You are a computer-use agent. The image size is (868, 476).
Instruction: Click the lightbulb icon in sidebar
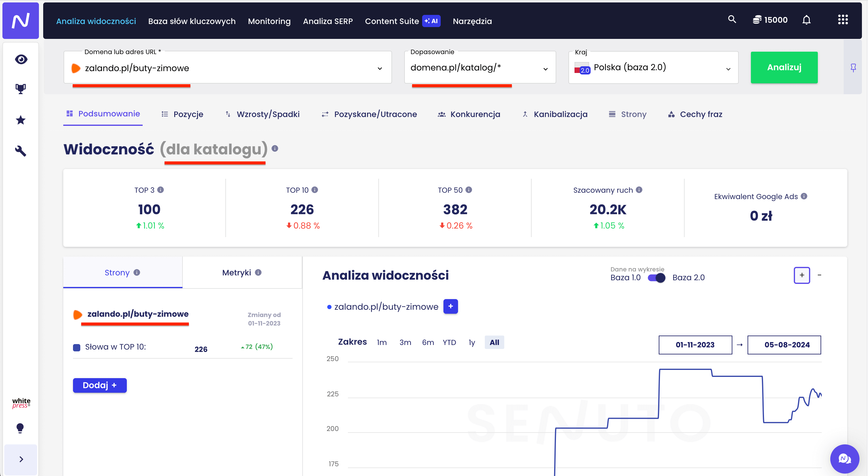click(x=20, y=428)
